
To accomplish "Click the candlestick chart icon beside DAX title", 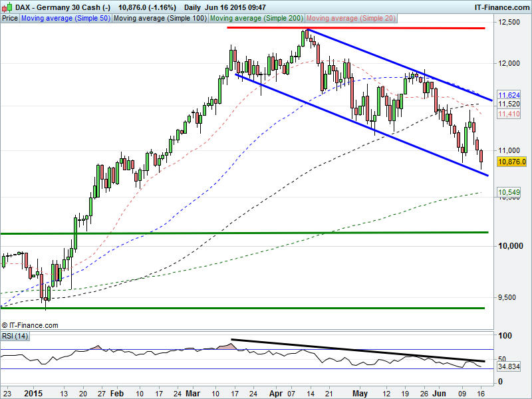I will tap(7, 7).
